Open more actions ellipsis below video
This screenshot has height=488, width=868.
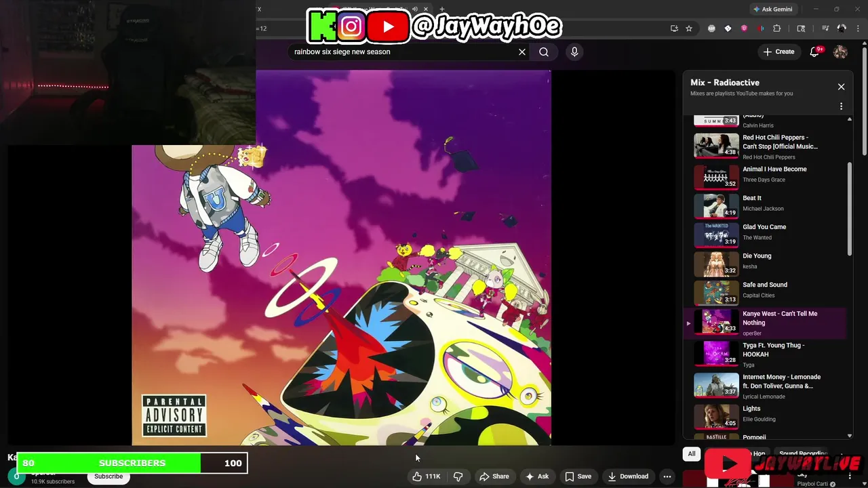tap(667, 476)
